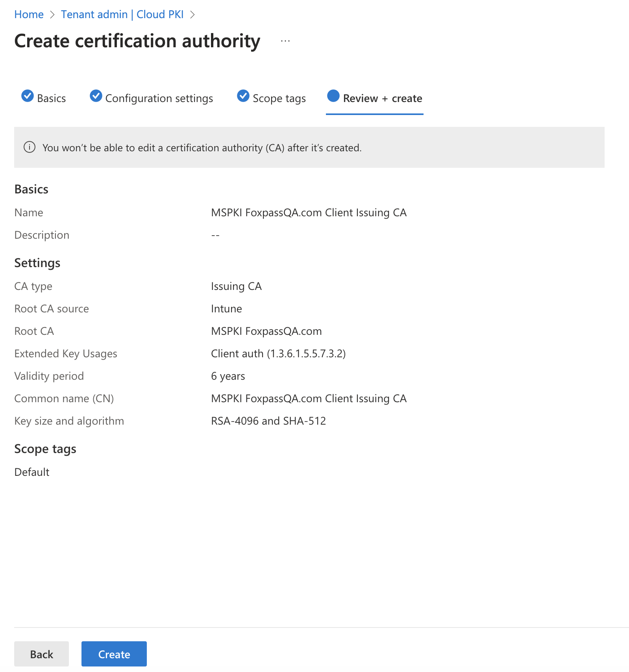This screenshot has height=672, width=629.
Task: Click the Common name (CN) label
Action: [x=64, y=399]
